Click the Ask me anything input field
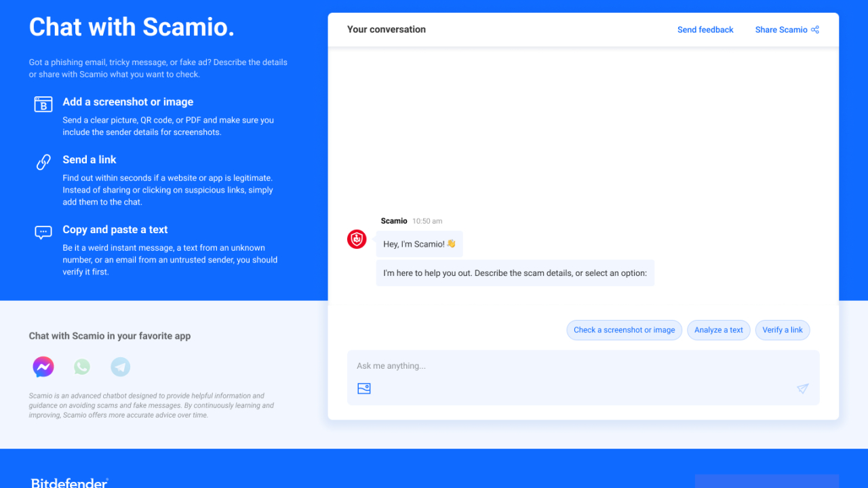 tap(583, 365)
